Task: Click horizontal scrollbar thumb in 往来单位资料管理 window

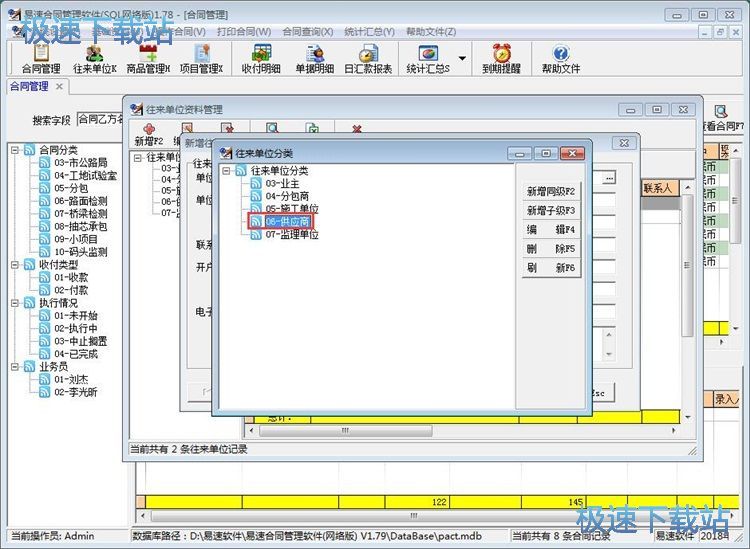Action: pos(345,430)
